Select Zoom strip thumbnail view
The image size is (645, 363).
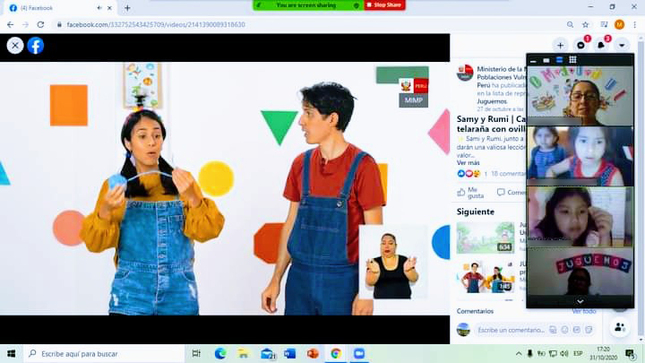pos(559,60)
